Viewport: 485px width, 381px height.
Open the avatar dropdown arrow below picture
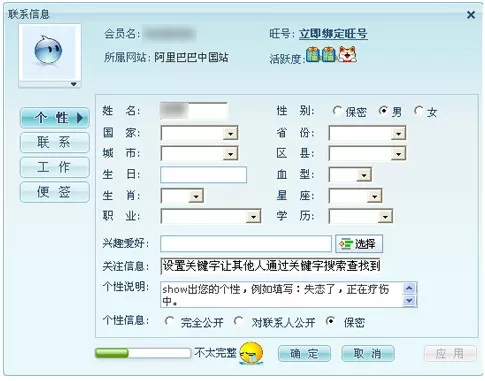[74, 84]
